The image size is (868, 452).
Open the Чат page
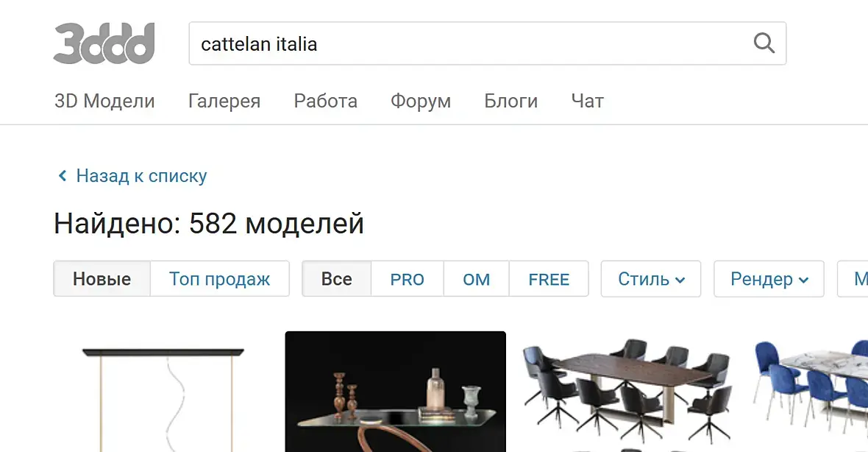[x=587, y=101]
